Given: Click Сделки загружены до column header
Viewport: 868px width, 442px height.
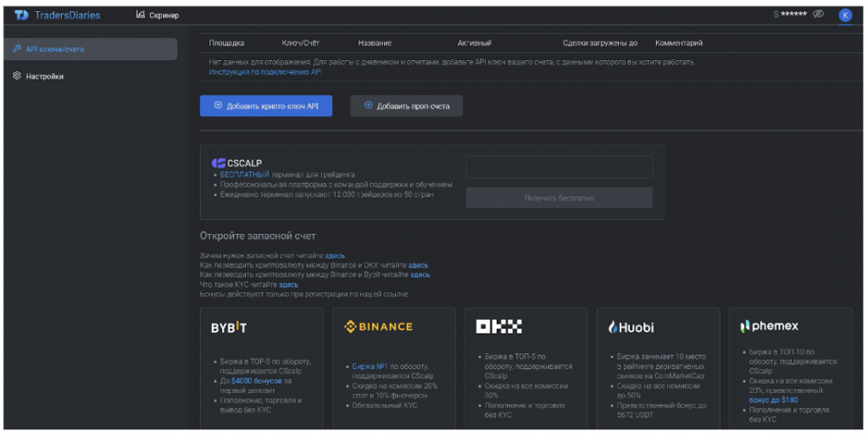Looking at the screenshot, I should pyautogui.click(x=600, y=43).
